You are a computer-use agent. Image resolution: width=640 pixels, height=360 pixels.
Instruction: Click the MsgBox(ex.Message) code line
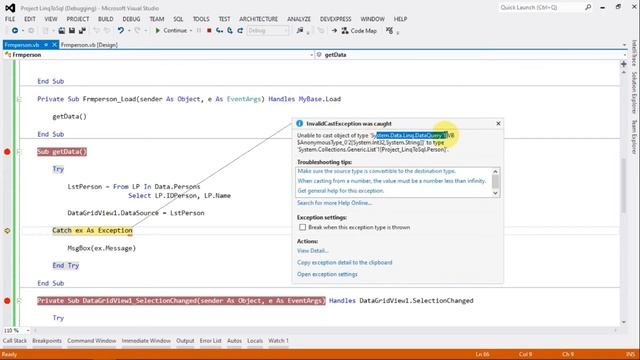[x=102, y=248]
